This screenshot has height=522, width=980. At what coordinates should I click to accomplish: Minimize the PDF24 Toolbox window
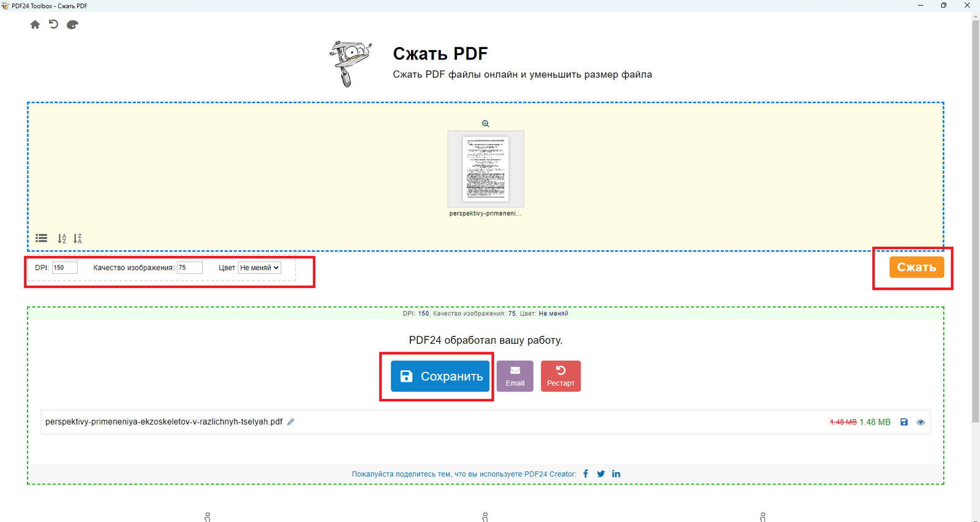click(921, 6)
